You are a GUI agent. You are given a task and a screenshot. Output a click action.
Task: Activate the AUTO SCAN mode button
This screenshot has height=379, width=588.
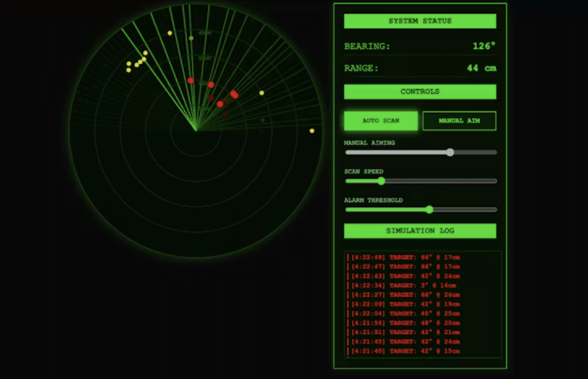coord(381,121)
